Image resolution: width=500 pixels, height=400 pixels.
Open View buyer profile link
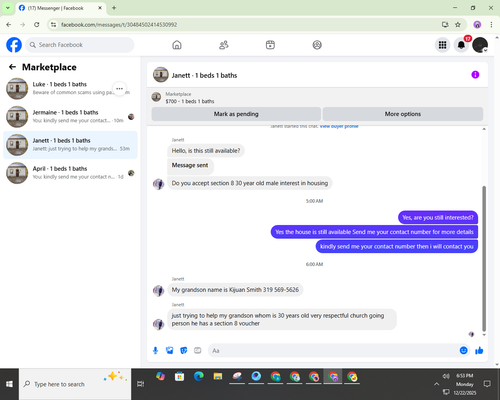point(339,127)
